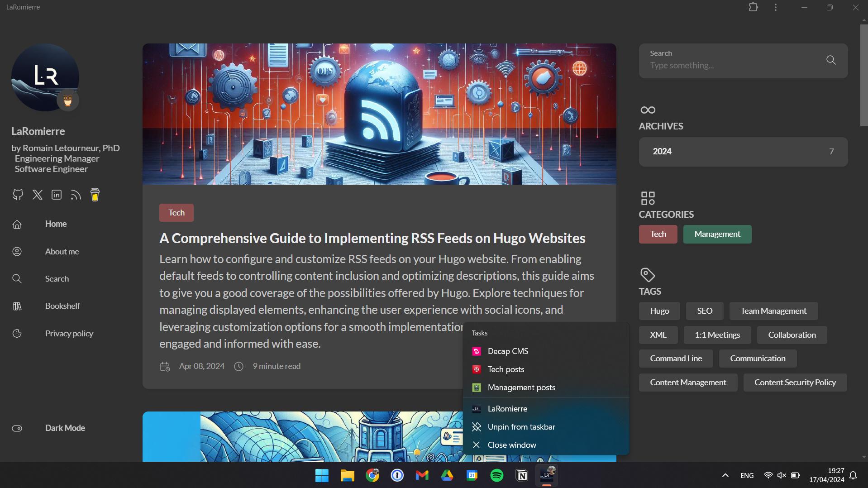Filter by Collaboration tag
The height and width of the screenshot is (488, 868).
point(792,335)
